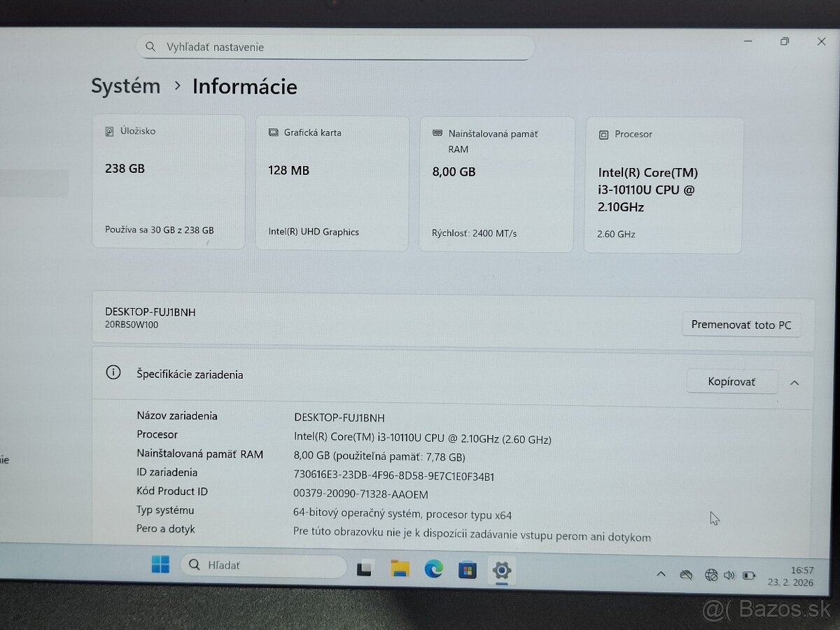The width and height of the screenshot is (840, 630).
Task: Click the Úložisko storage icon
Action: coord(108,131)
